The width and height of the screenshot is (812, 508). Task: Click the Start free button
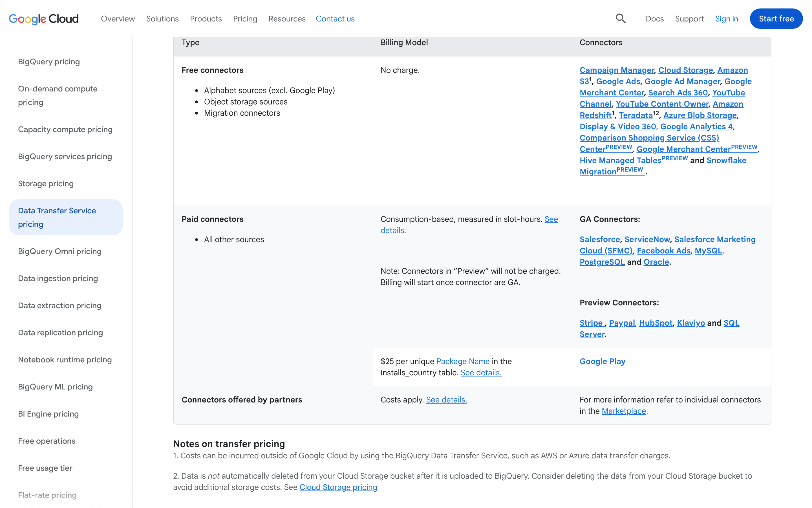pos(776,19)
